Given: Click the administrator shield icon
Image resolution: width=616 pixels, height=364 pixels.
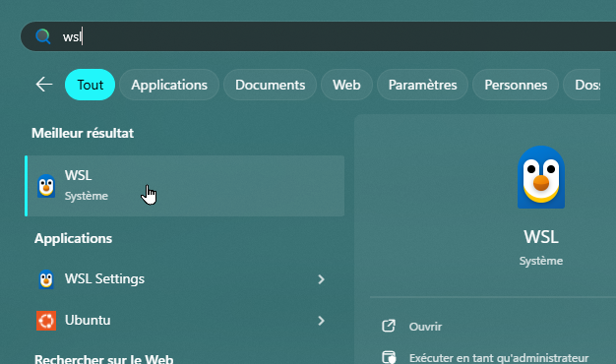Looking at the screenshot, I should (389, 357).
